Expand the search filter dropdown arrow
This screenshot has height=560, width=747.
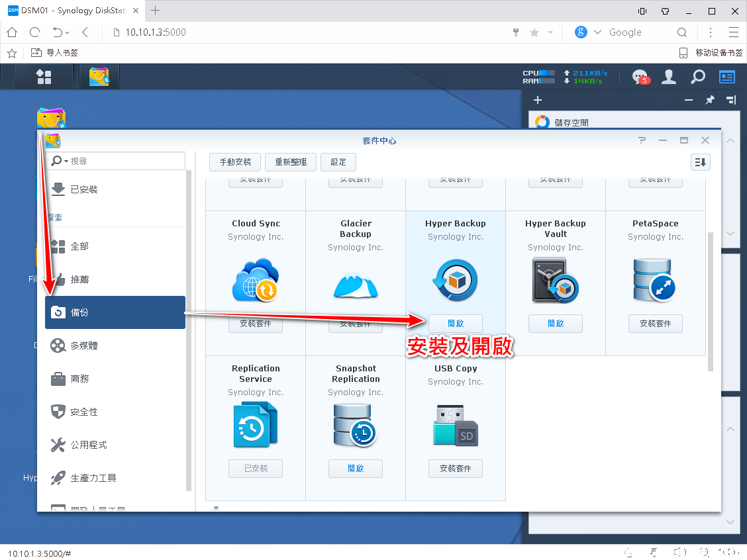[x=66, y=161]
